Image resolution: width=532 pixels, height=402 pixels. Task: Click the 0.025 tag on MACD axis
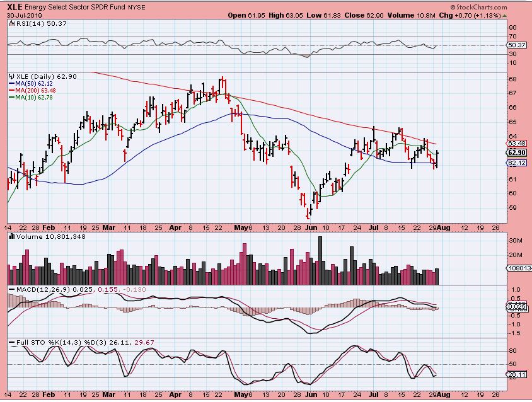518,307
